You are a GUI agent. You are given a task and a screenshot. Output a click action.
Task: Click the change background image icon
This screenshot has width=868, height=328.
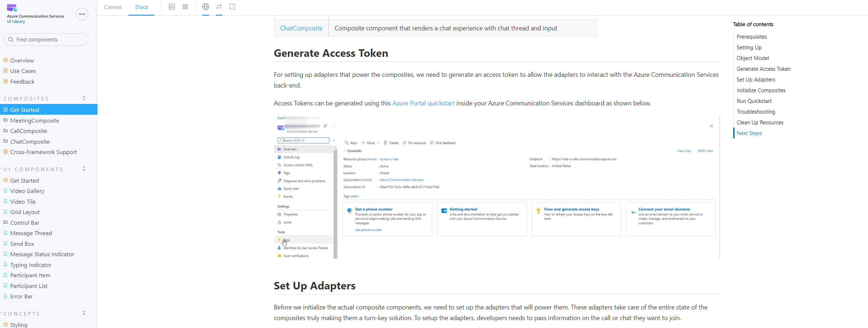point(172,7)
